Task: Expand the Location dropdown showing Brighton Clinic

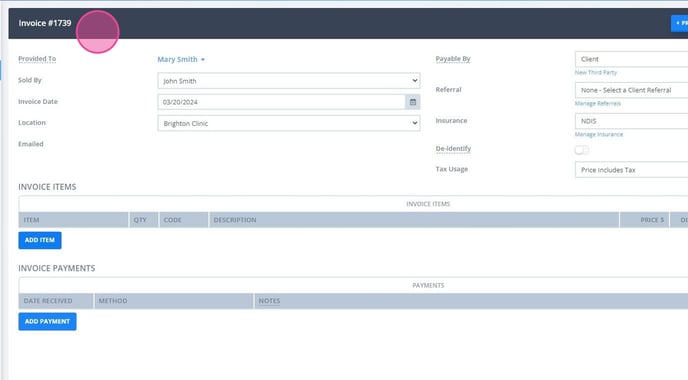Action: pos(289,123)
